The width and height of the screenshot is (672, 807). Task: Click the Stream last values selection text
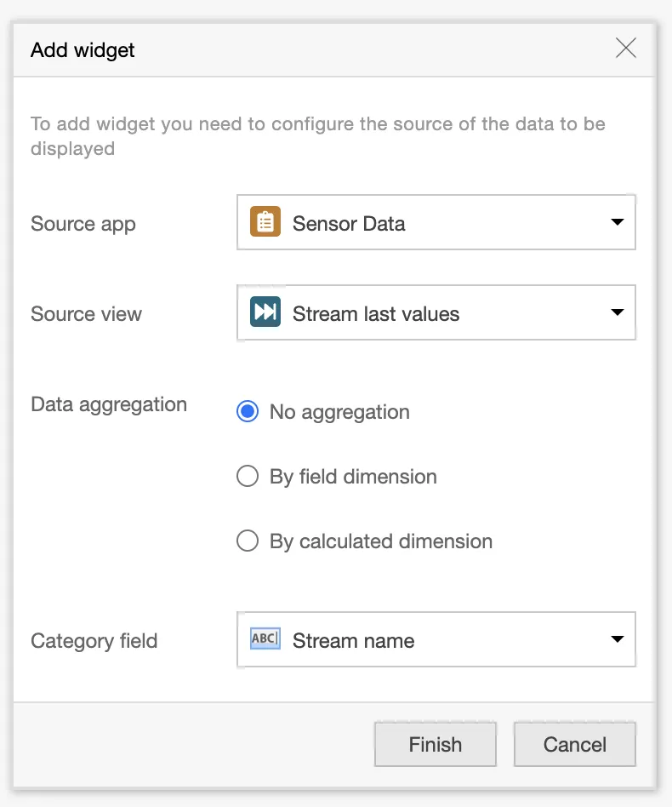click(x=376, y=314)
